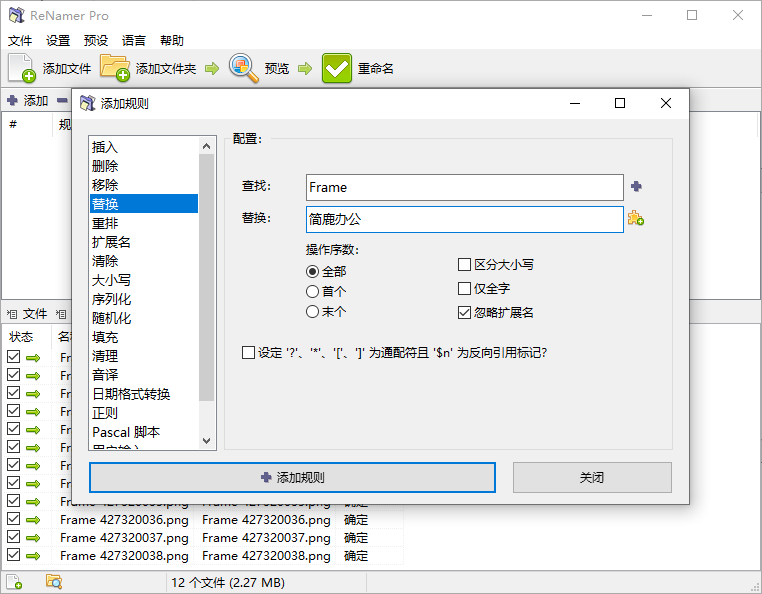Click the 预览 magnifier icon in toolbar

tap(243, 68)
